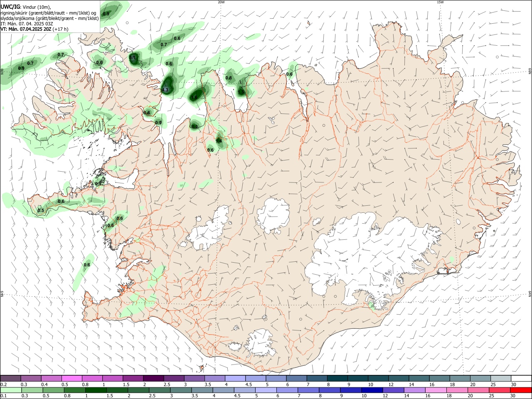Select the 1.6 precipitation label
The height and width of the screenshot is (399, 532).
[194, 98]
